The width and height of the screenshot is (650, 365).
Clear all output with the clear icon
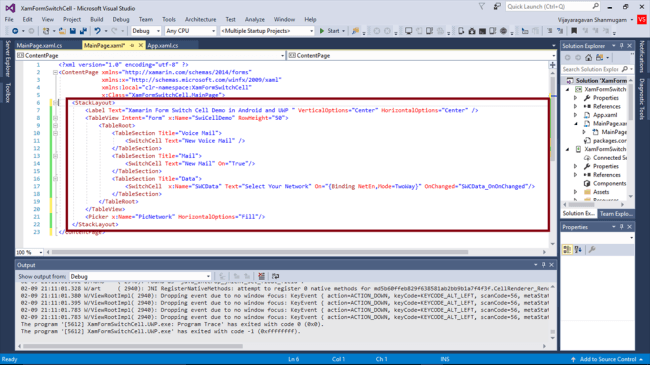261,276
